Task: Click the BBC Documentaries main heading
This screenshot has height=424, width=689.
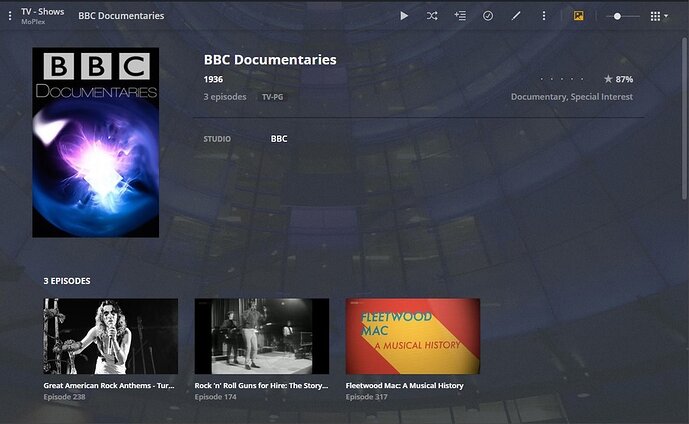Action: (270, 60)
